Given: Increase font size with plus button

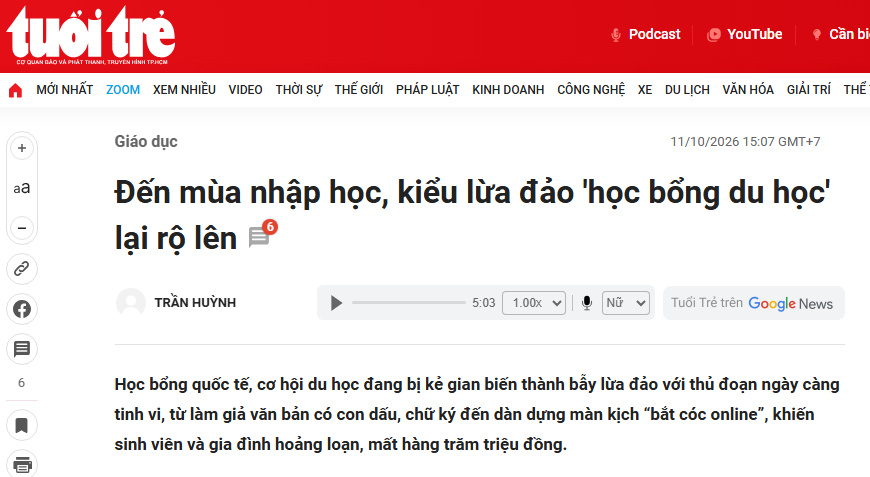Looking at the screenshot, I should (22, 148).
